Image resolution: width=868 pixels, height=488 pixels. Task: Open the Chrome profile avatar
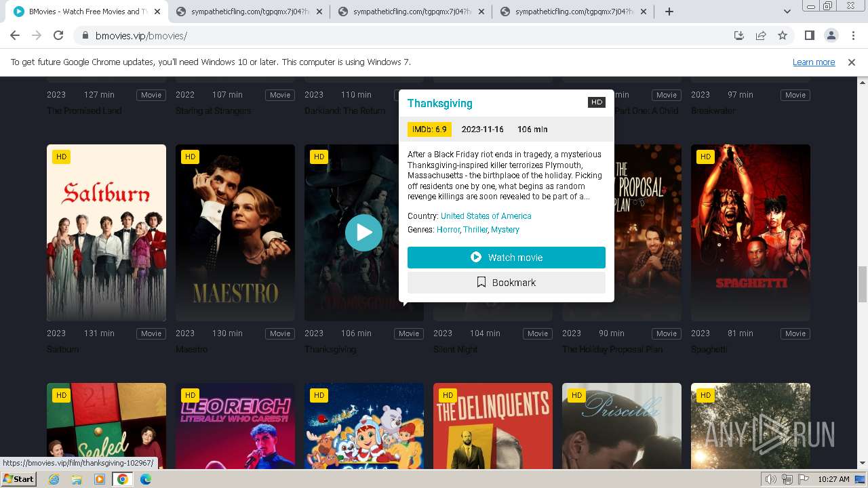[x=831, y=36]
